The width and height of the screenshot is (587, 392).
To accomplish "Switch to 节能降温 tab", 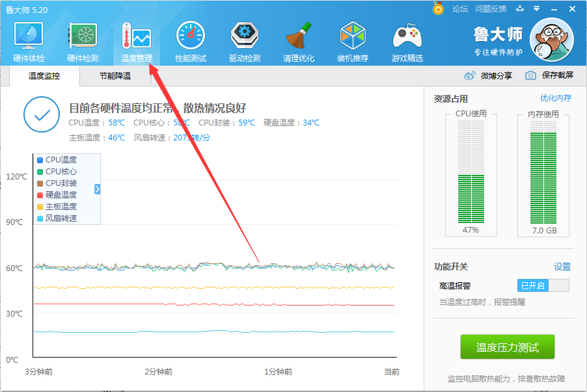I will 115,76.
